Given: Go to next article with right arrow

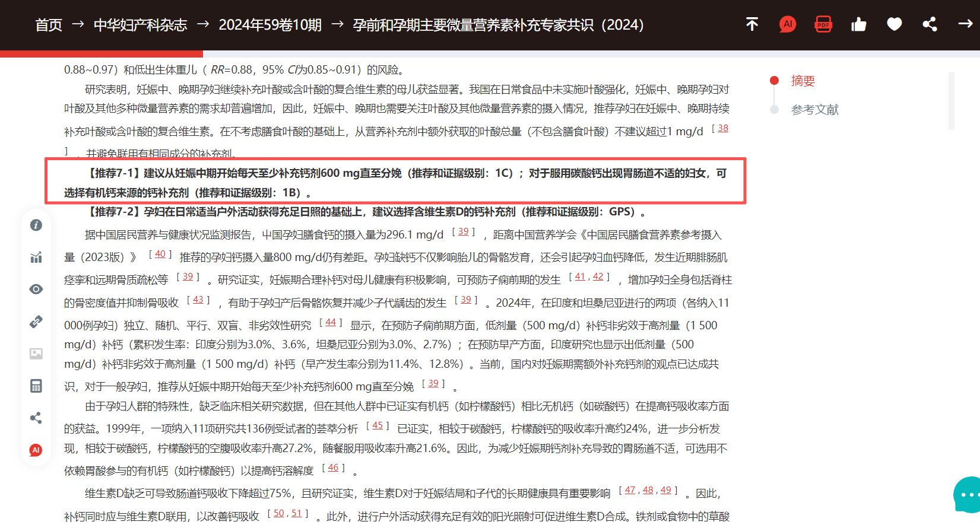Looking at the screenshot, I should tap(965, 24).
